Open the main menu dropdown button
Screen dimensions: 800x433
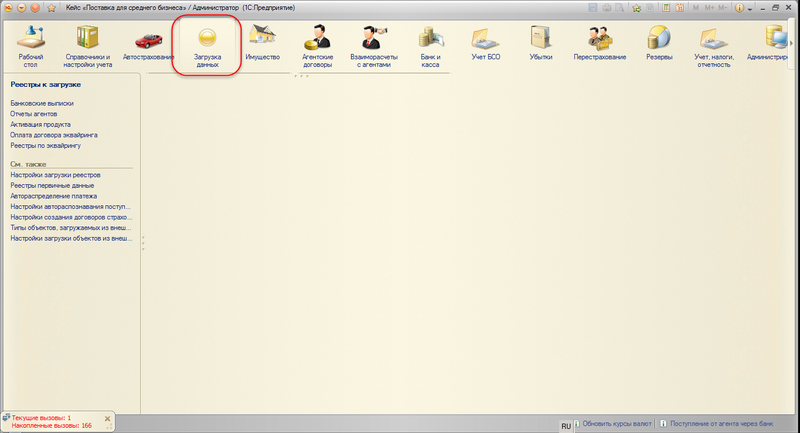22,7
